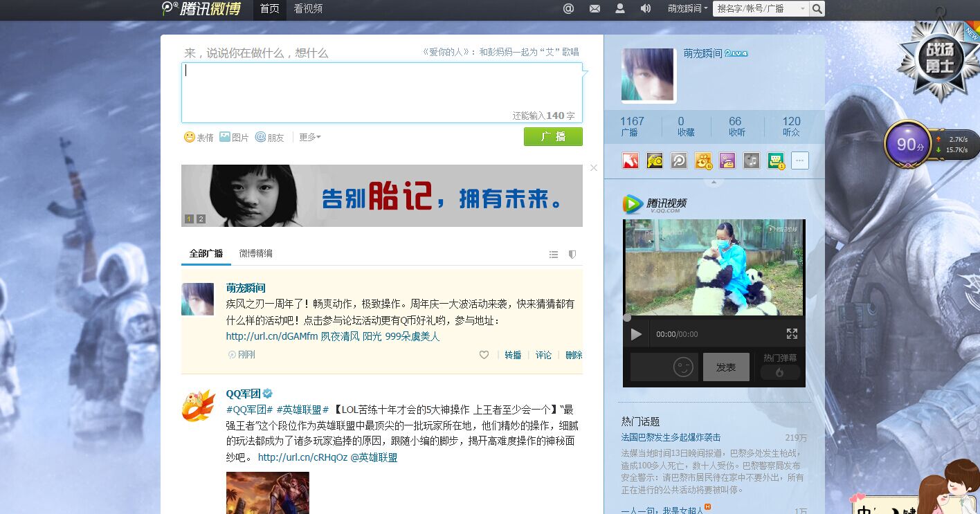This screenshot has width=980, height=514.
Task: Show banner slide 2
Action: (x=201, y=219)
